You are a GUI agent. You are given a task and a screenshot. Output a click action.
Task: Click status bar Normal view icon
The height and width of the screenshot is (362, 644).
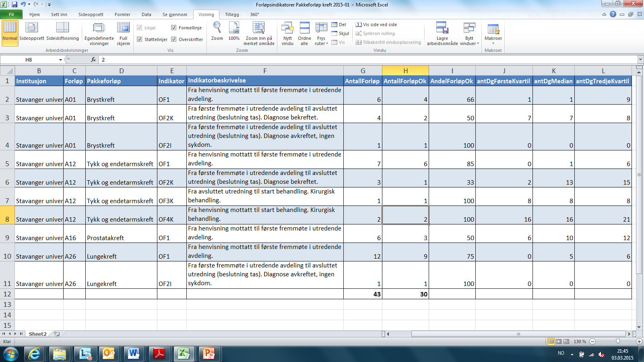[551, 341]
